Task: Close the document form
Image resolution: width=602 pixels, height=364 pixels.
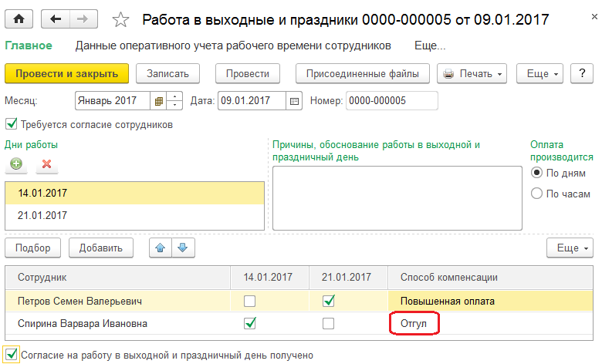Action: tap(594, 17)
